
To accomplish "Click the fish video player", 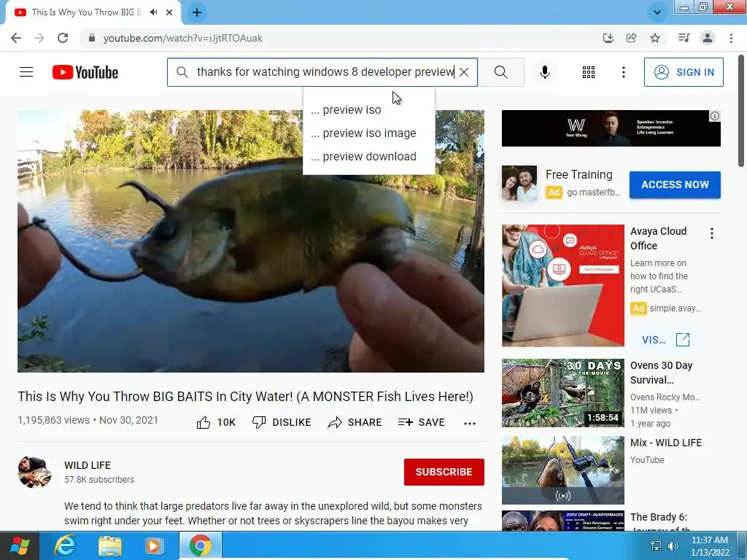I will pyautogui.click(x=251, y=241).
